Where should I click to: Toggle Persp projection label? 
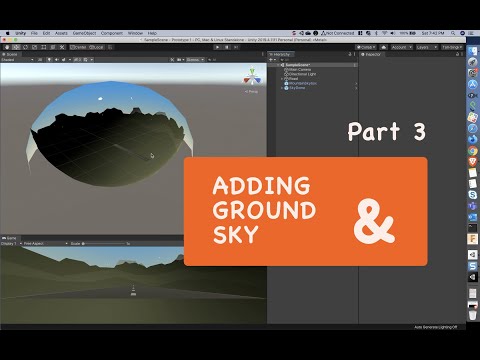tap(251, 91)
